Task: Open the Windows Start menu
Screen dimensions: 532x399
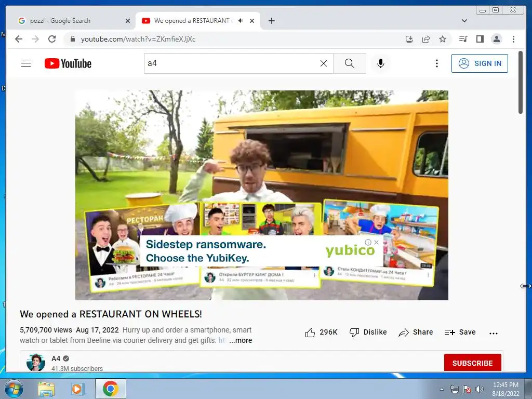Action: click(x=14, y=389)
